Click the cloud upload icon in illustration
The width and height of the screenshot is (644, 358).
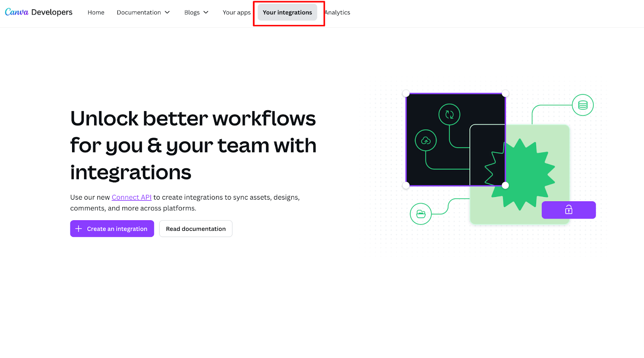coord(426,141)
